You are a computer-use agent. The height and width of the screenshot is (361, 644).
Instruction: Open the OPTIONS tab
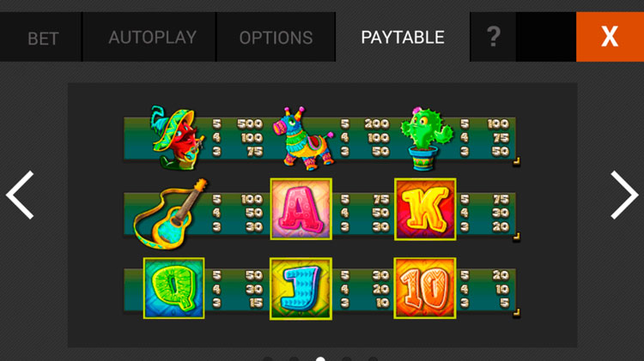(276, 37)
